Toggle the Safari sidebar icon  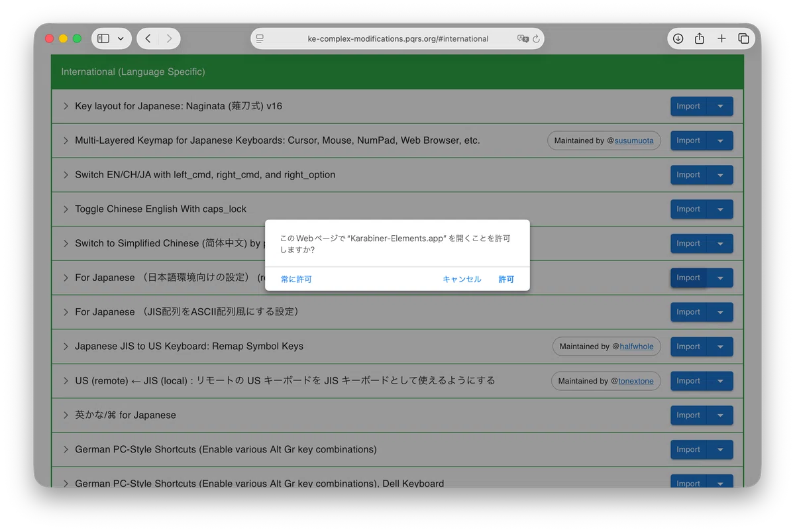[103, 38]
